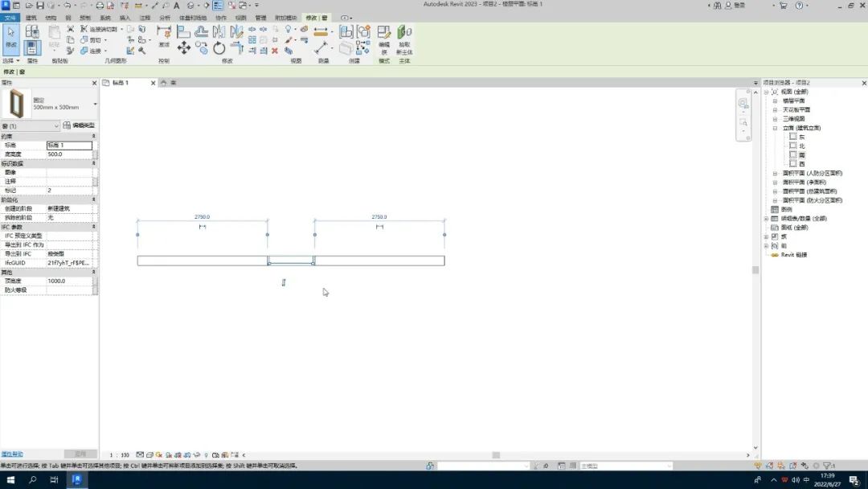The width and height of the screenshot is (868, 489).
Task: Click the vertical scrollbar thumb of the view
Action: [x=755, y=269]
